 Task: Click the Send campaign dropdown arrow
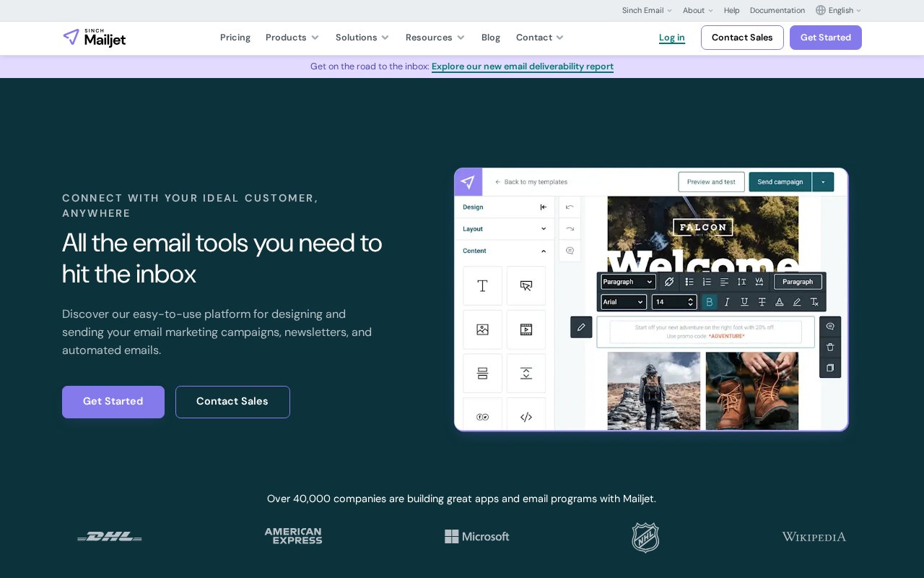point(823,182)
